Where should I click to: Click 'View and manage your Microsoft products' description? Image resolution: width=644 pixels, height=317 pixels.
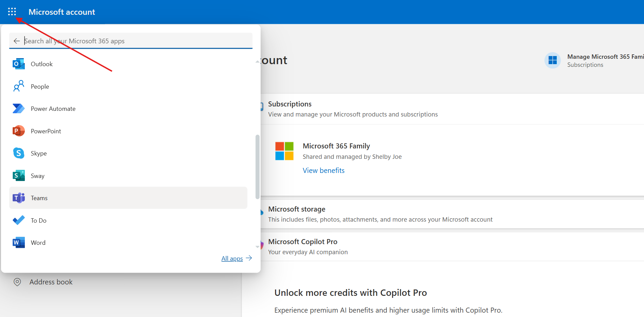[353, 115]
